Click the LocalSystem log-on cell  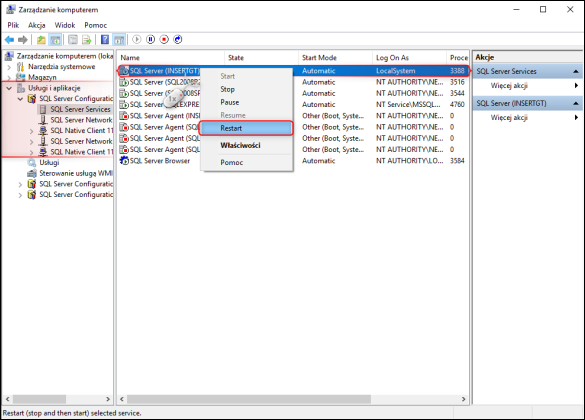(395, 71)
